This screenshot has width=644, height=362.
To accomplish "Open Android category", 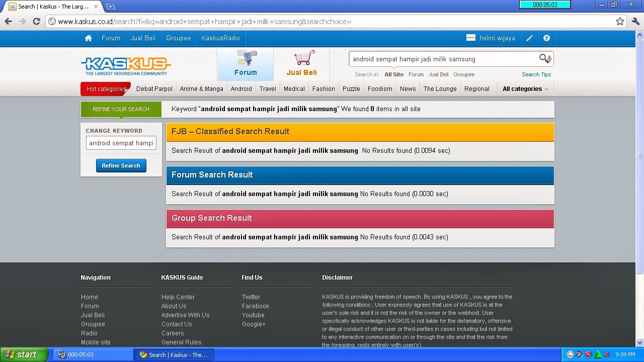I will (x=242, y=89).
